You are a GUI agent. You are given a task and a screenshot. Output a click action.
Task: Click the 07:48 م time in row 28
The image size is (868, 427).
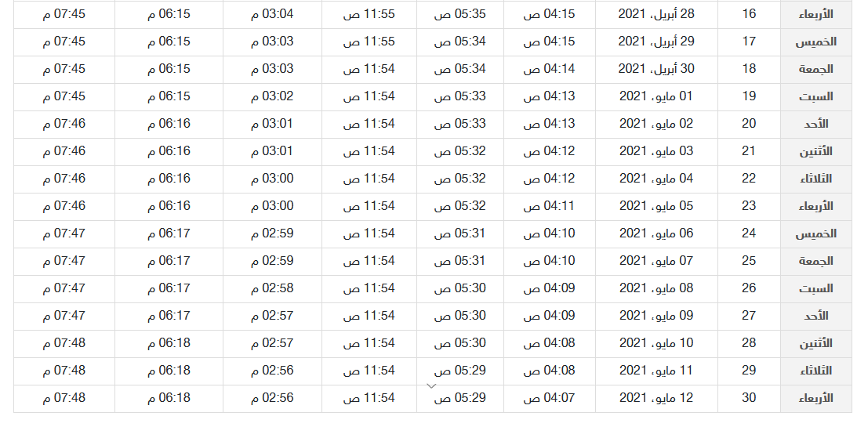coord(64,343)
